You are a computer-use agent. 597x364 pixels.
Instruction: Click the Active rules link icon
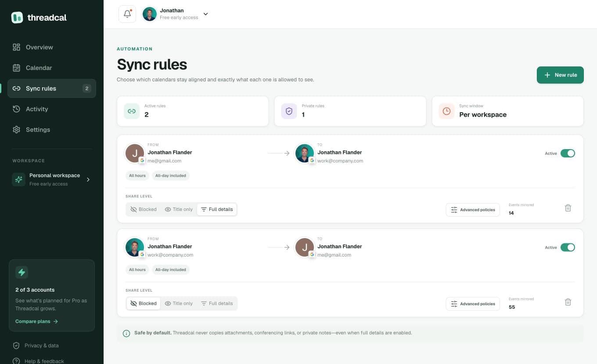(x=131, y=111)
